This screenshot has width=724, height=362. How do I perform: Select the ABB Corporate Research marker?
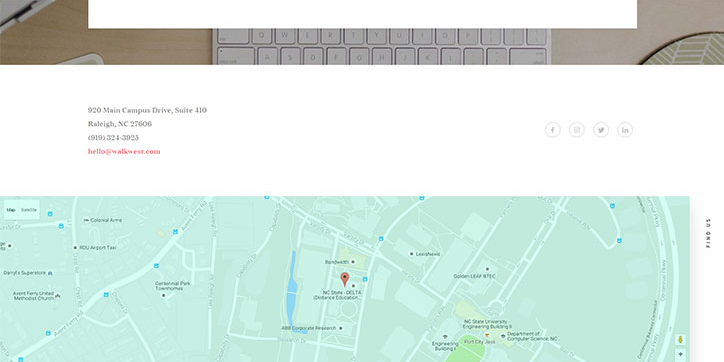click(341, 328)
